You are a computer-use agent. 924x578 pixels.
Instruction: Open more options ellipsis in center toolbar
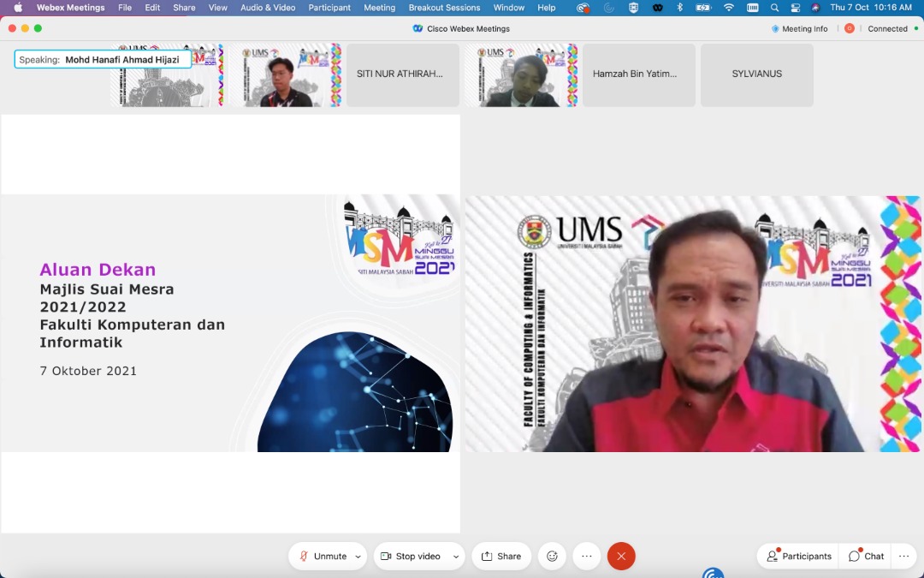pos(587,556)
